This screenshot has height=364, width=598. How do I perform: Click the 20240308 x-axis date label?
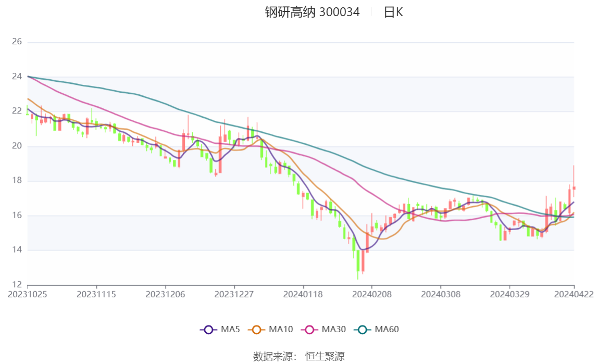pos(440,294)
